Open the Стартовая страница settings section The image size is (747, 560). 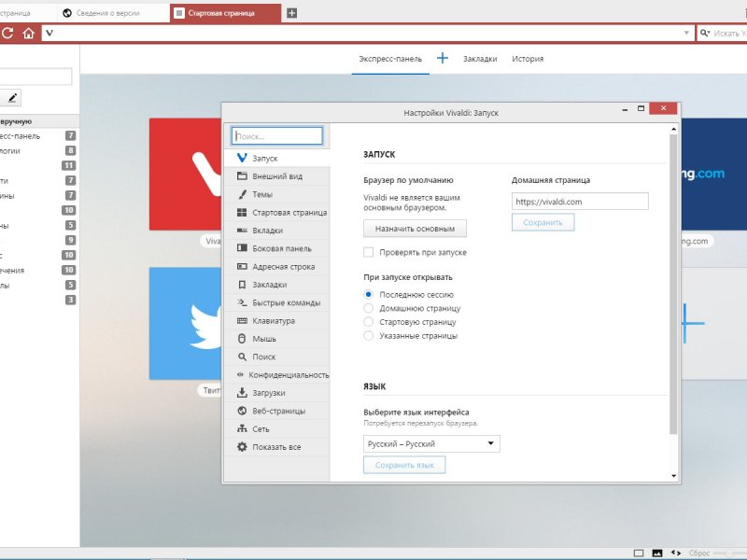pos(276,213)
